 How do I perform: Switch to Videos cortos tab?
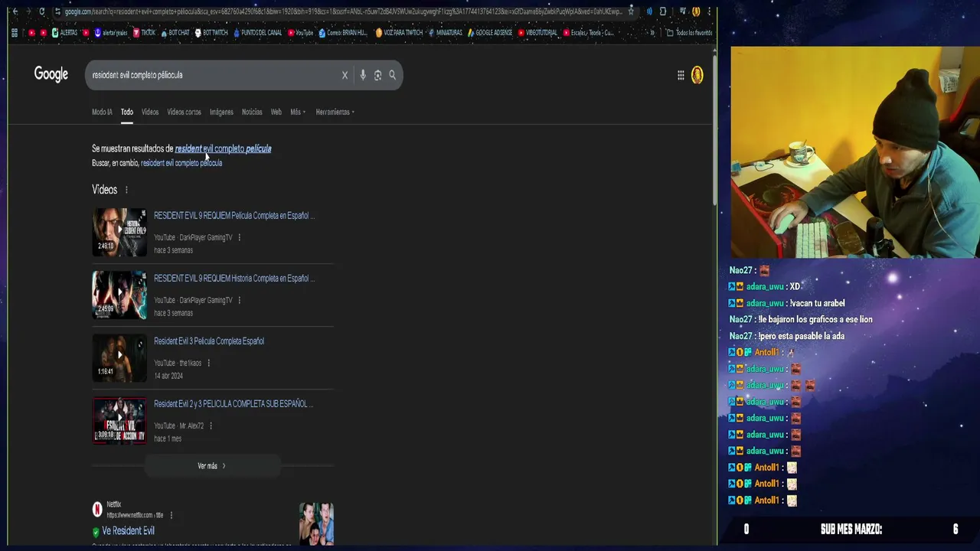point(184,112)
